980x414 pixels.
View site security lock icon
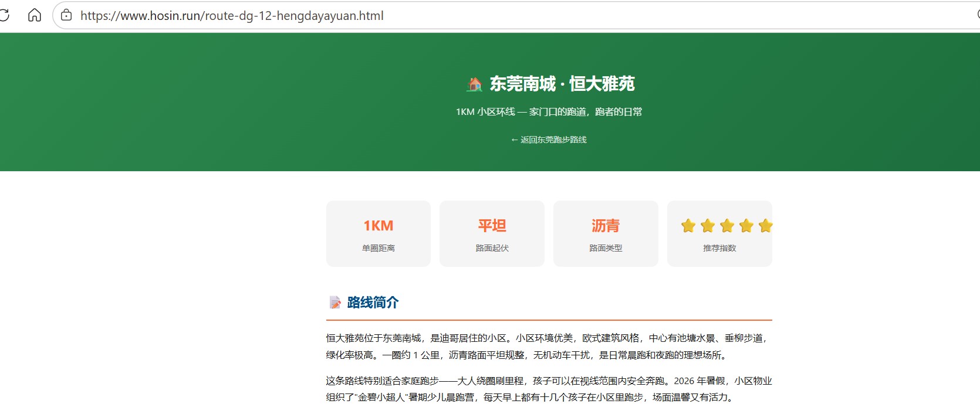point(66,15)
